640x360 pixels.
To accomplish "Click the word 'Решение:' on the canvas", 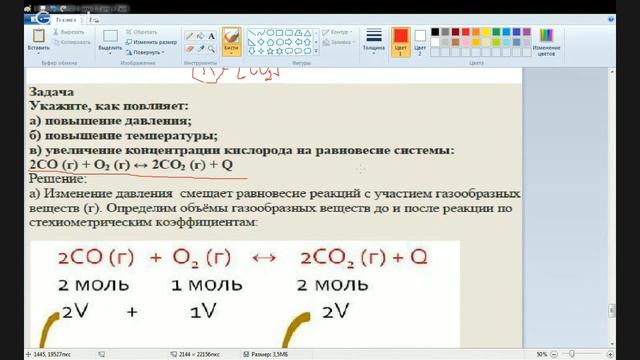I will [58, 178].
